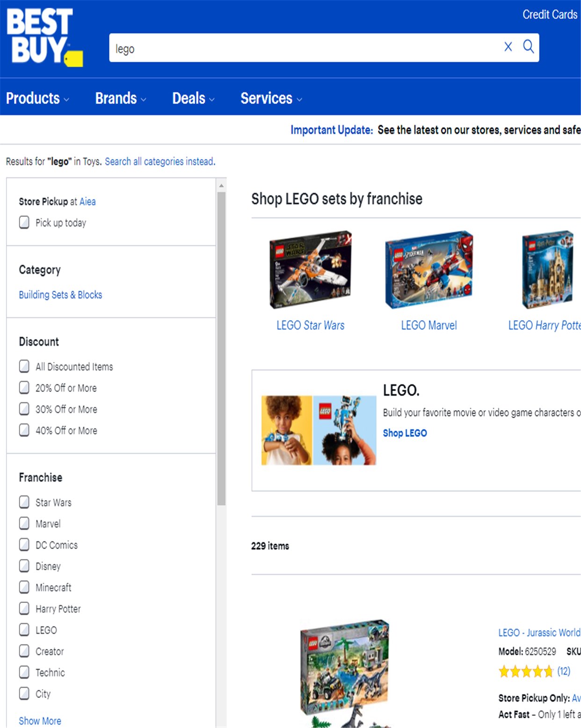This screenshot has width=581, height=728.
Task: Click the star rating of Jurassic World set
Action: [526, 672]
